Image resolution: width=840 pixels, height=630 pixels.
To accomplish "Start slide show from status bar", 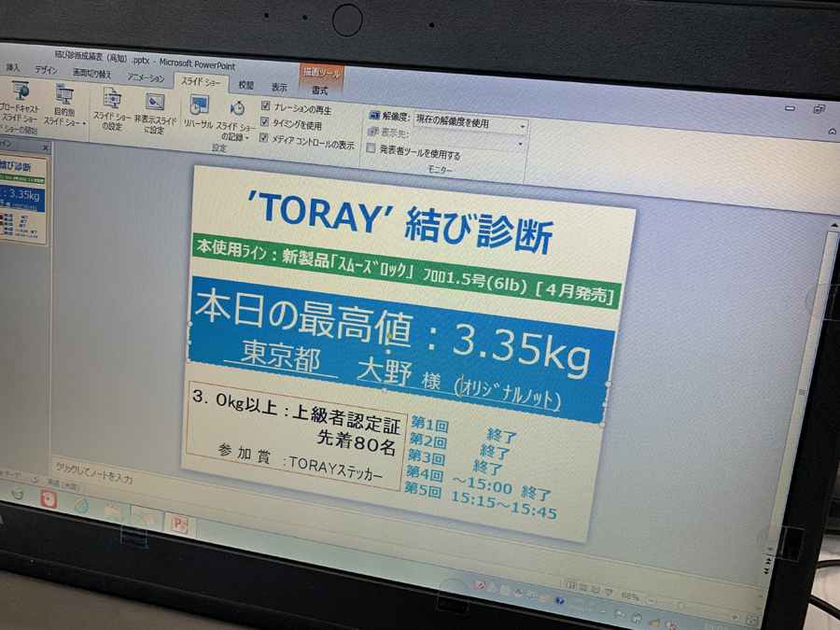I will (x=609, y=592).
